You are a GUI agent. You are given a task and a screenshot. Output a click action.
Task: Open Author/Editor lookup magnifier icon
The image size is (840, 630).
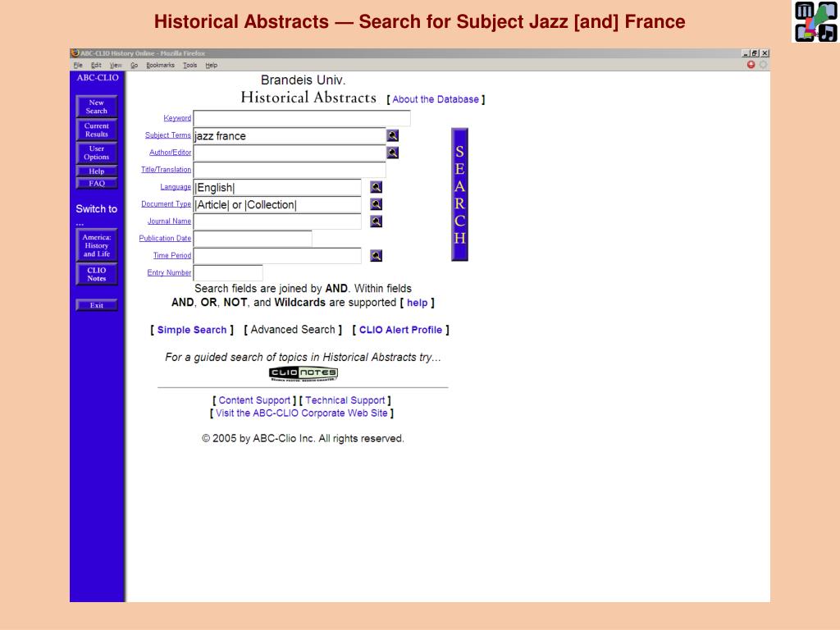pyautogui.click(x=393, y=153)
